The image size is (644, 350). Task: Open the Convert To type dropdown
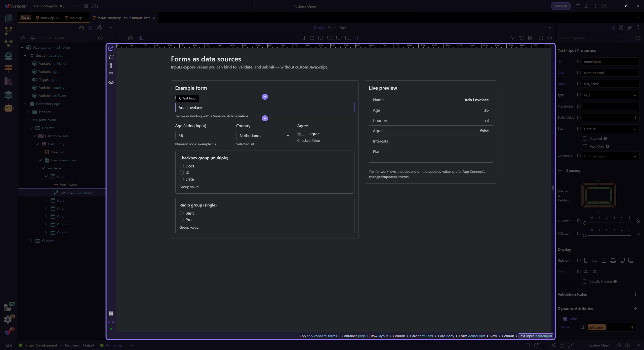[x=610, y=156]
